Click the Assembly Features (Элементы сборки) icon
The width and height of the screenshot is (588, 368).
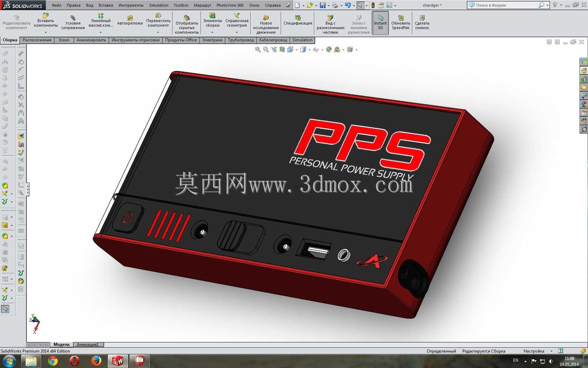[x=212, y=16]
